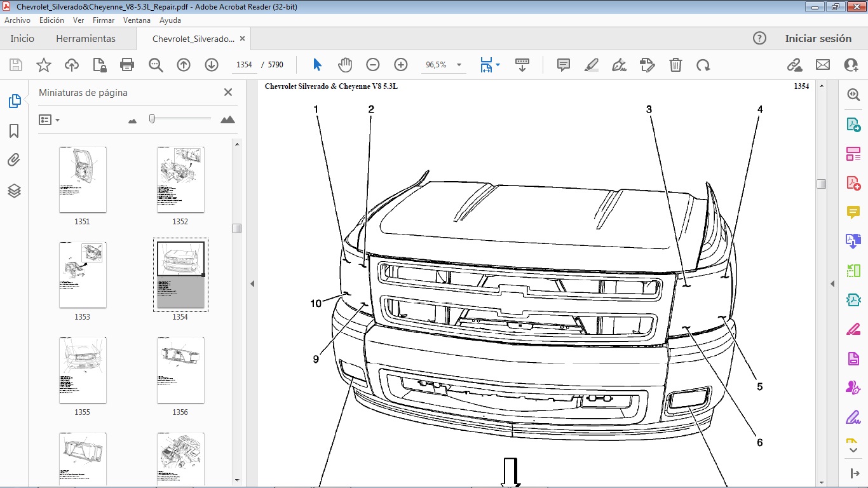
Task: Click the user account profile icon
Action: (x=851, y=65)
